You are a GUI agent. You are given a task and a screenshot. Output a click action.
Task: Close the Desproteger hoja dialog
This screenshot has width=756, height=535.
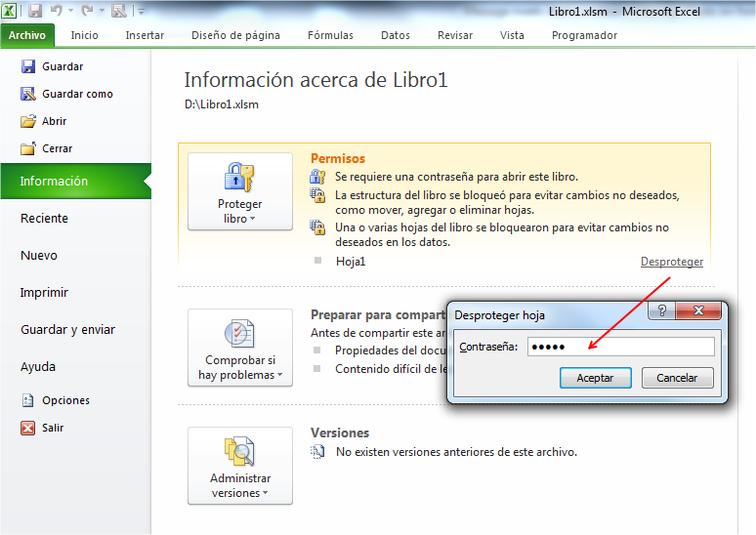point(698,310)
